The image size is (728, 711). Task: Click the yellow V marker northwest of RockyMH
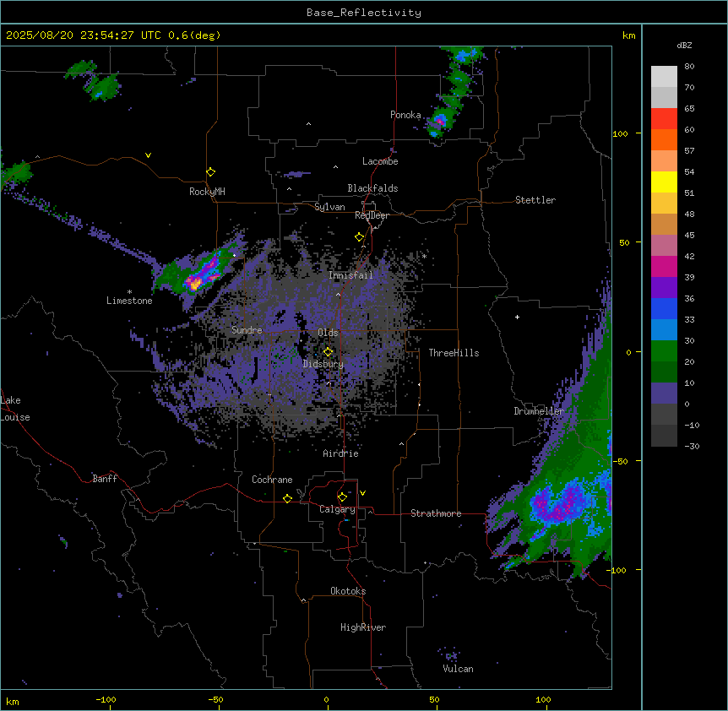click(148, 155)
